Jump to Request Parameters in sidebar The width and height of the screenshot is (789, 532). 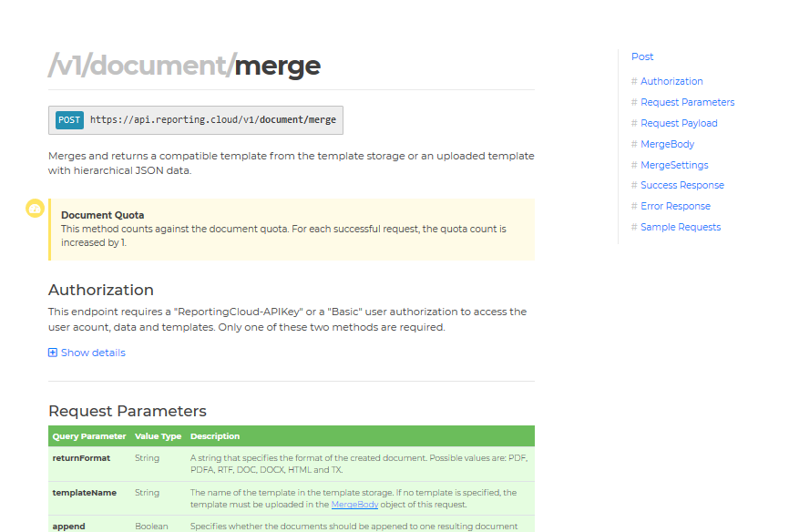(687, 102)
